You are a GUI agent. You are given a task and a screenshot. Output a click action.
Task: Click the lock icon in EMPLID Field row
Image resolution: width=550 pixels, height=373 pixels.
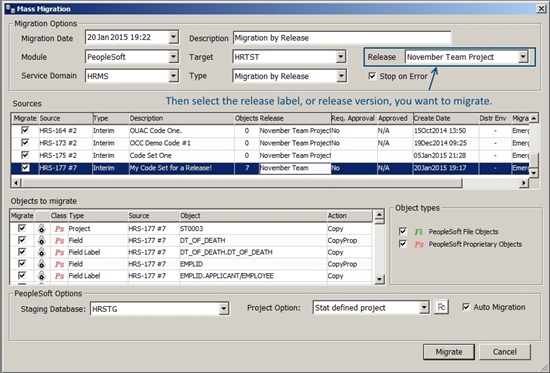[42, 264]
